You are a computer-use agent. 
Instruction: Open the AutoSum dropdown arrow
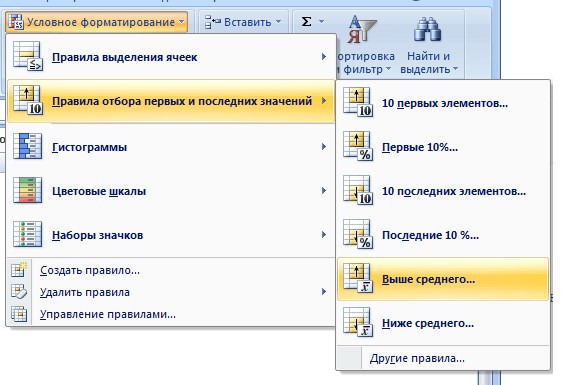[321, 22]
